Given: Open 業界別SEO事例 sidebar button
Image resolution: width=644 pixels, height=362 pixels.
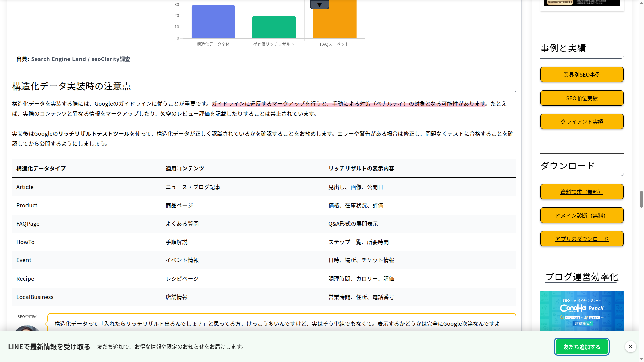Looking at the screenshot, I should 582,74.
